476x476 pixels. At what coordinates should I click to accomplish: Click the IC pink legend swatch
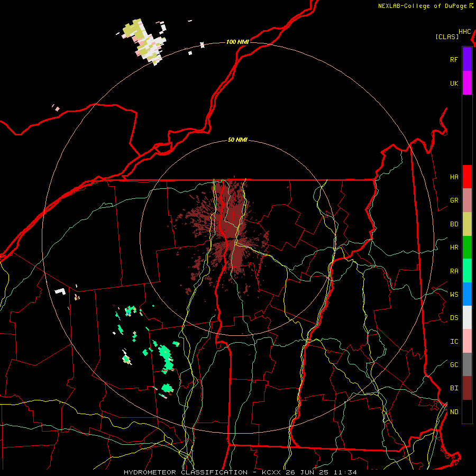[467, 341]
